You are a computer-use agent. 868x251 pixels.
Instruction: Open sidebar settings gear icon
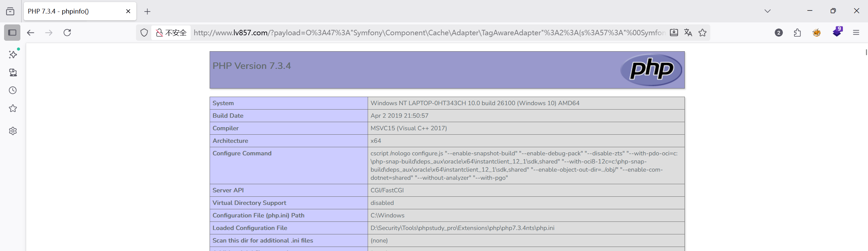pos(13,131)
